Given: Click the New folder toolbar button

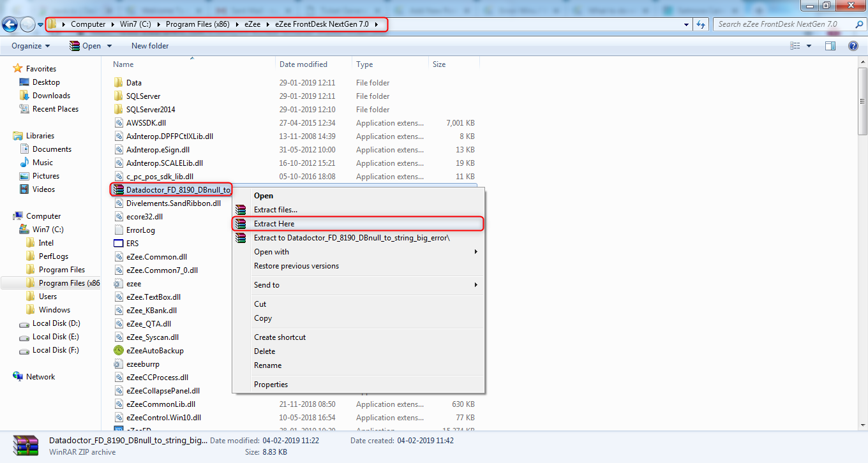Looking at the screenshot, I should (x=150, y=46).
